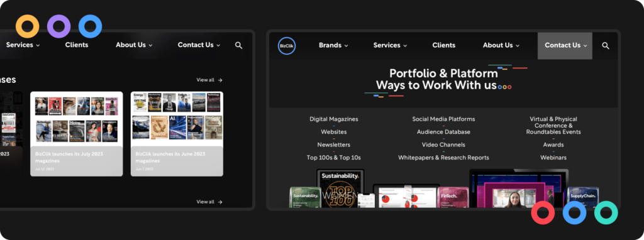The width and height of the screenshot is (644, 240).
Task: Select Services label in right window navbar
Action: pos(387,45)
